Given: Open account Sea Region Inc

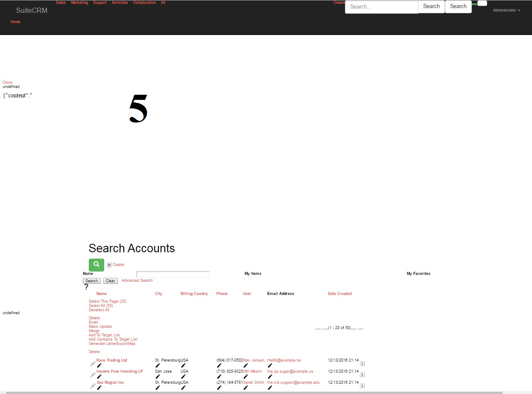Looking at the screenshot, I should point(110,382).
